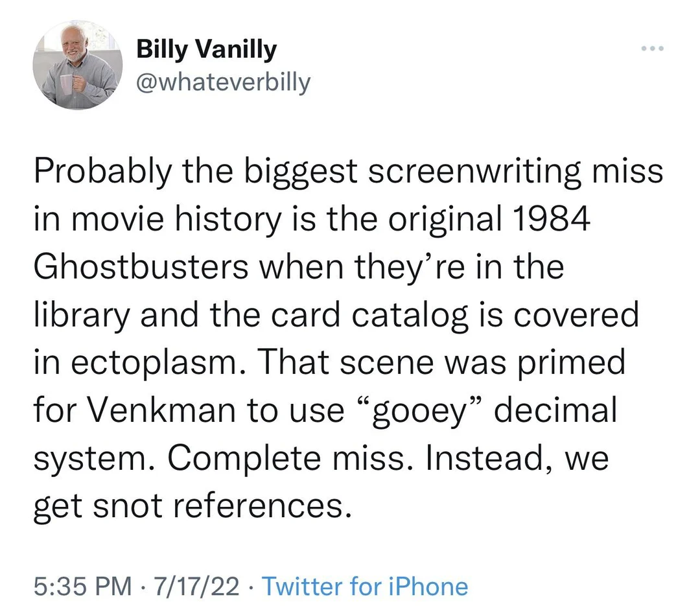Open the Twitter for iPhone source link
The width and height of the screenshot is (700, 606).
(x=365, y=587)
